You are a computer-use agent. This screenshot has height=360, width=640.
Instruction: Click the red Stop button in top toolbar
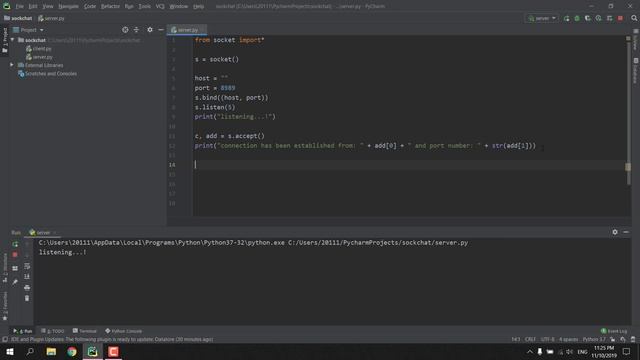(x=620, y=18)
